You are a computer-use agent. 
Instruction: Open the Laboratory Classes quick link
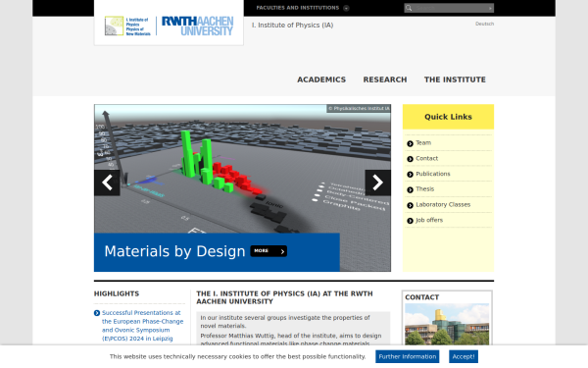443,204
